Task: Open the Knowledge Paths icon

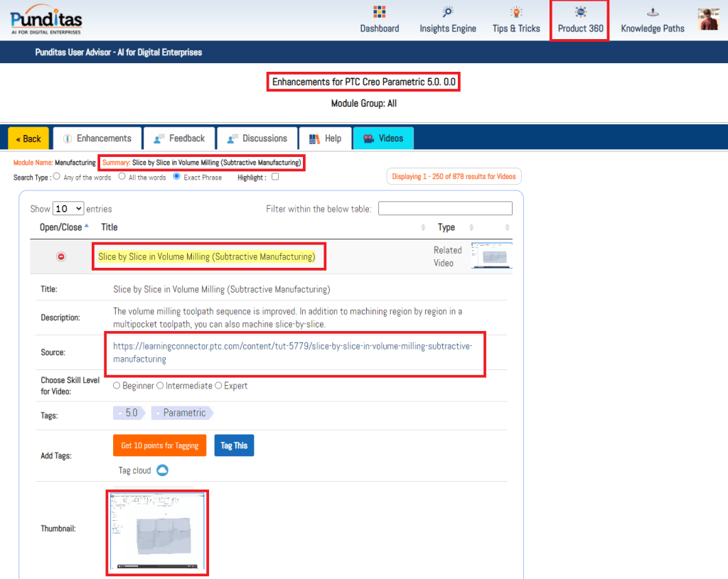Action: click(x=652, y=13)
